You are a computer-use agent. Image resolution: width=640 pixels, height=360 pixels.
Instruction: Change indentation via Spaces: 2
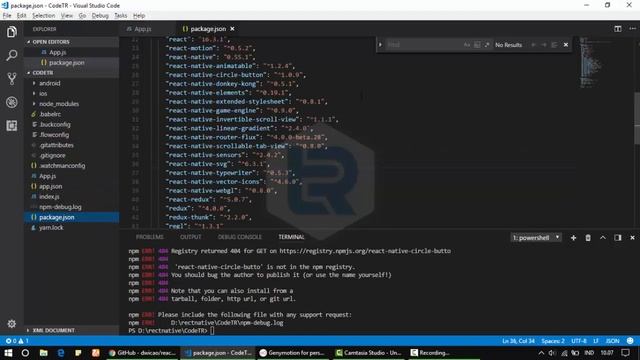(x=553, y=341)
